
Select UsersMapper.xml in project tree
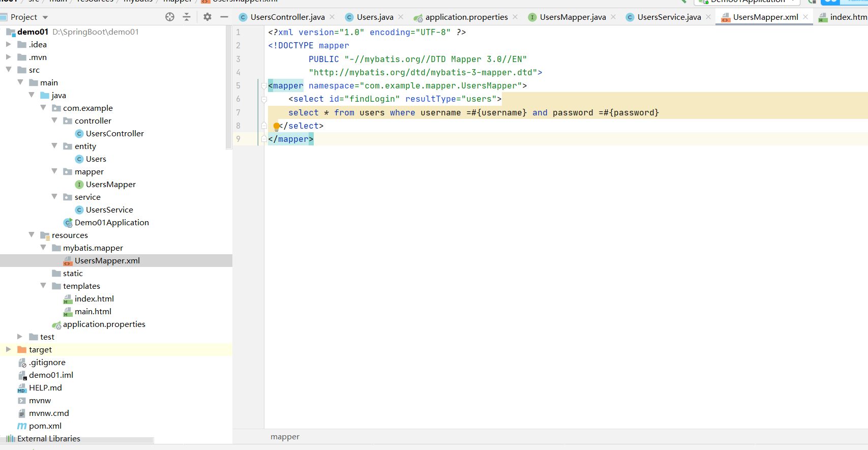coord(107,260)
